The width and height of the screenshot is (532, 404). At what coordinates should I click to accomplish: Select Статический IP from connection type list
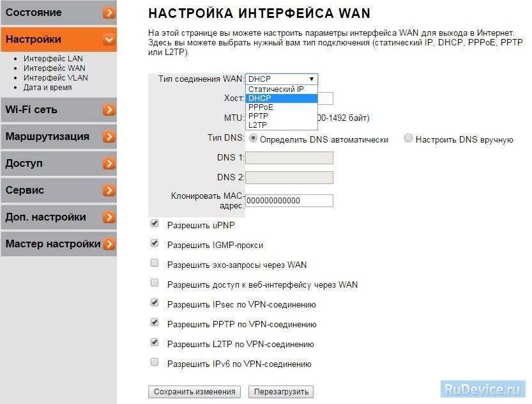click(x=281, y=89)
